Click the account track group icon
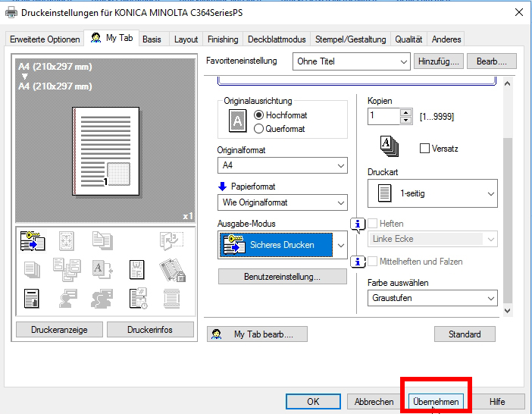 click(x=102, y=299)
